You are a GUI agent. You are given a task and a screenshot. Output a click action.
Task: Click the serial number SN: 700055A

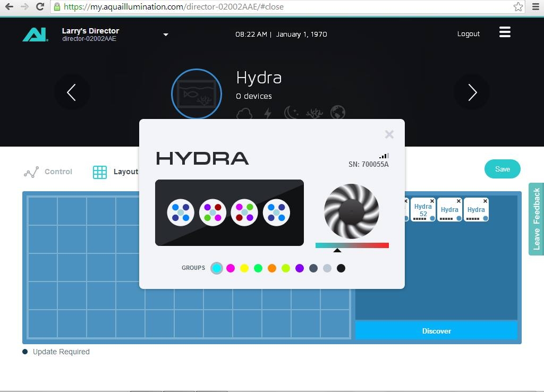[x=369, y=165]
